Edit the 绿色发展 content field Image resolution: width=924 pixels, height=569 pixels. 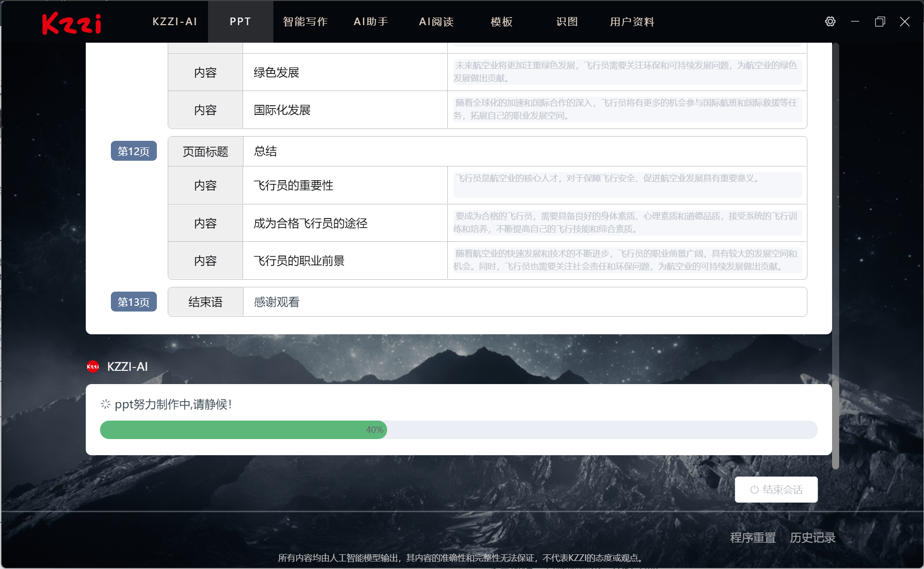(x=345, y=72)
